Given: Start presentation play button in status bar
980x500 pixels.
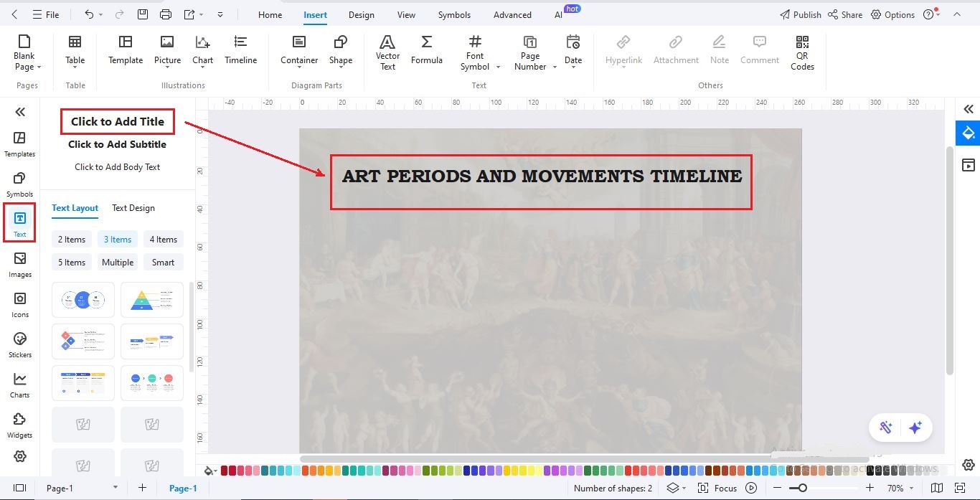Looking at the screenshot, I should [751, 488].
